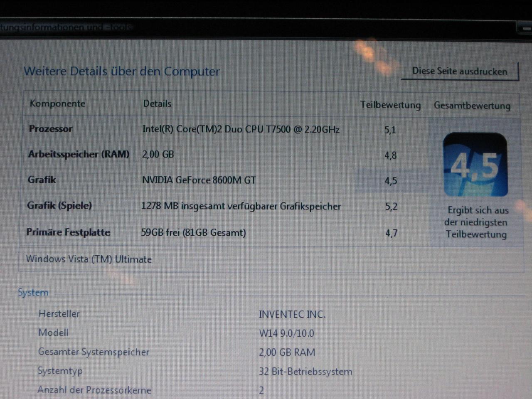
Task: Click the window control button in the title bar
Action: [x=525, y=28]
